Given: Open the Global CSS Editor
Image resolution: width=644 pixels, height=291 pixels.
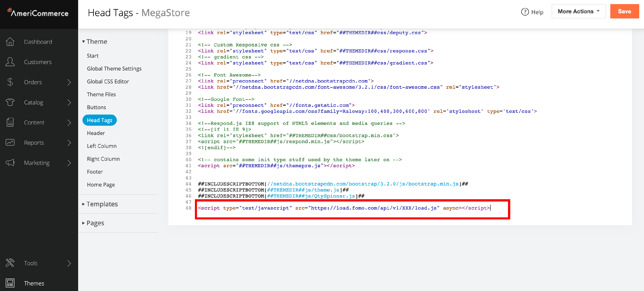Looking at the screenshot, I should pos(108,81).
